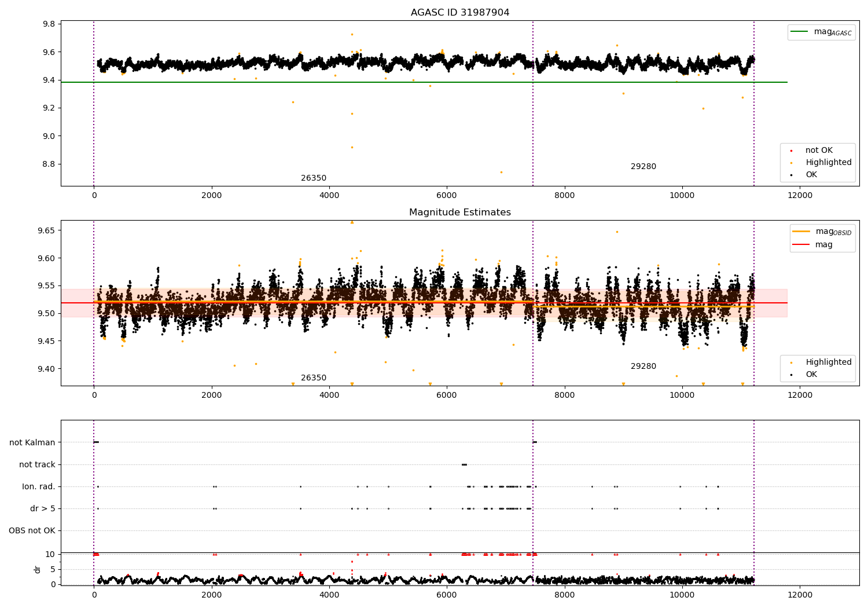Click the 12000 x-tick under the top plot
The width and height of the screenshot is (868, 608).
[x=800, y=196]
